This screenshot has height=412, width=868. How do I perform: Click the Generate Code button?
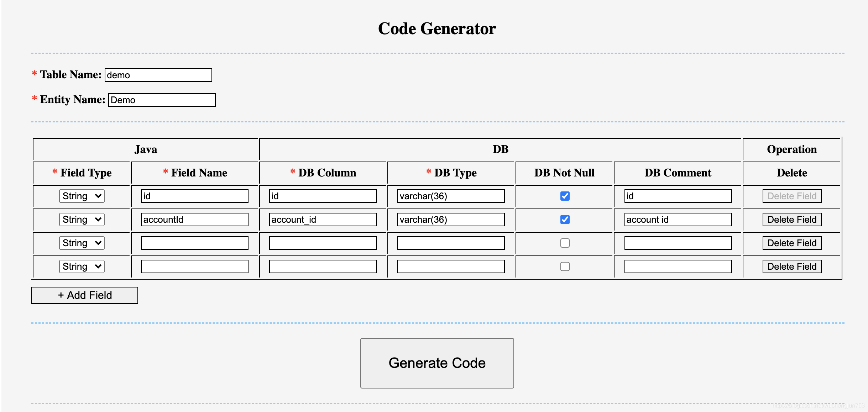pos(437,363)
